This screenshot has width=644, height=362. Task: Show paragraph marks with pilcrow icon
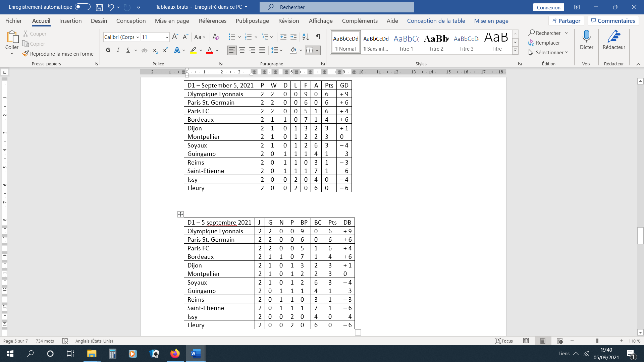[318, 37]
